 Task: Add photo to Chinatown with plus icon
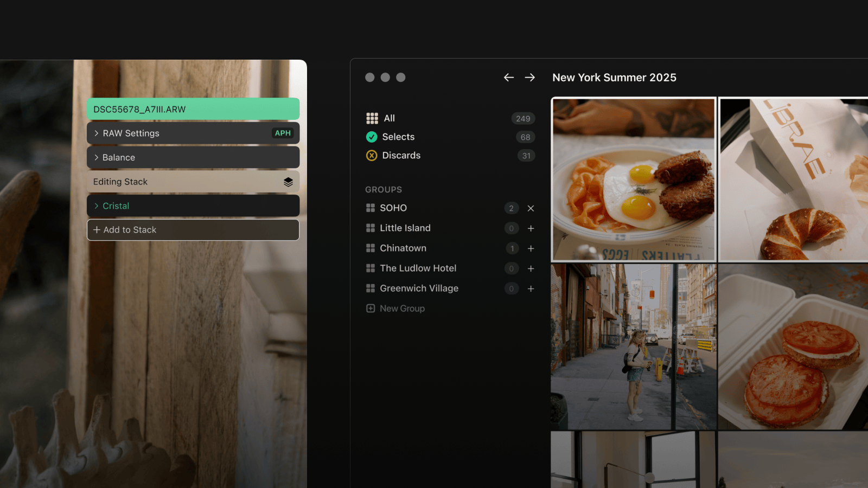pos(531,248)
